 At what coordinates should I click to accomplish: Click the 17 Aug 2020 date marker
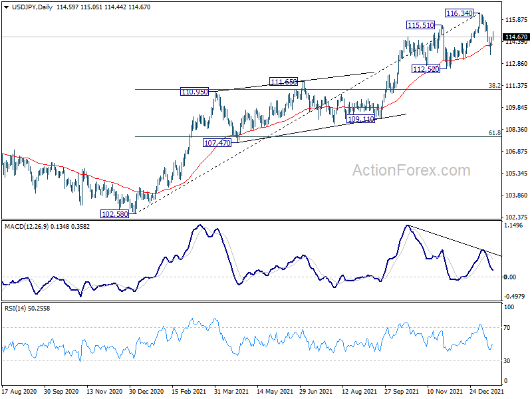coord(19,393)
